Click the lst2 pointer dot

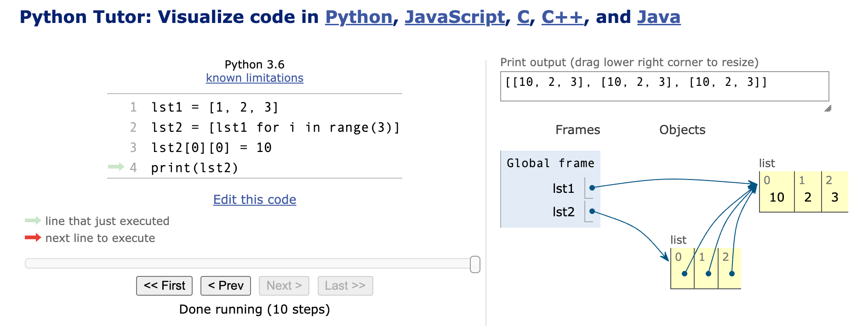tap(592, 211)
